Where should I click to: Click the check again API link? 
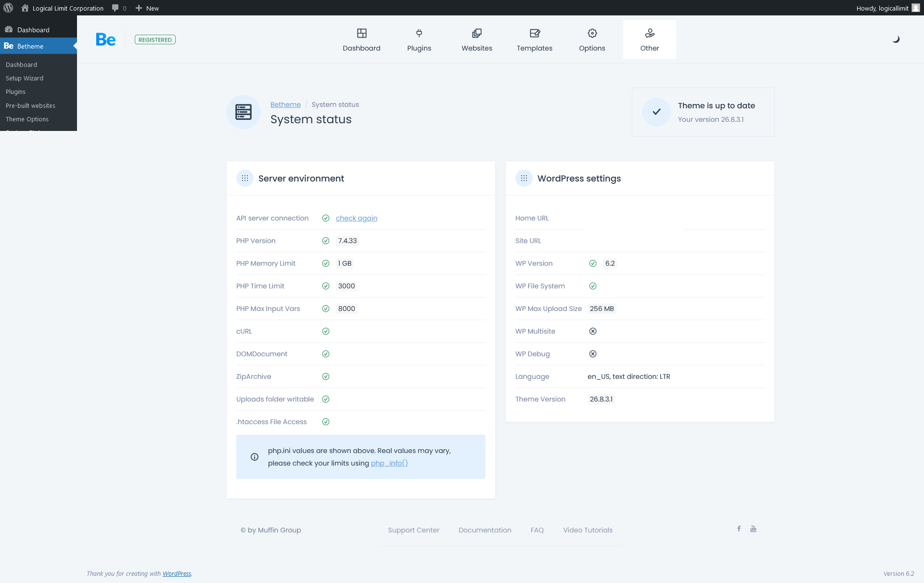click(357, 218)
